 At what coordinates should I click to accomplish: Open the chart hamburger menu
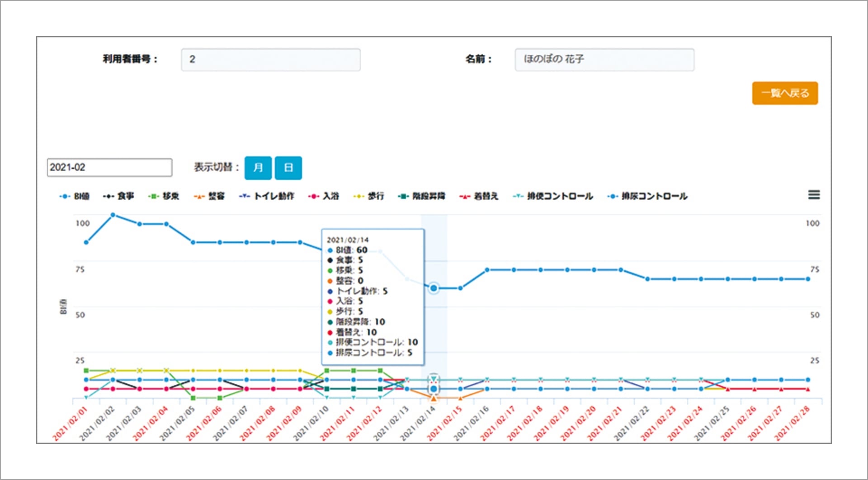(814, 195)
